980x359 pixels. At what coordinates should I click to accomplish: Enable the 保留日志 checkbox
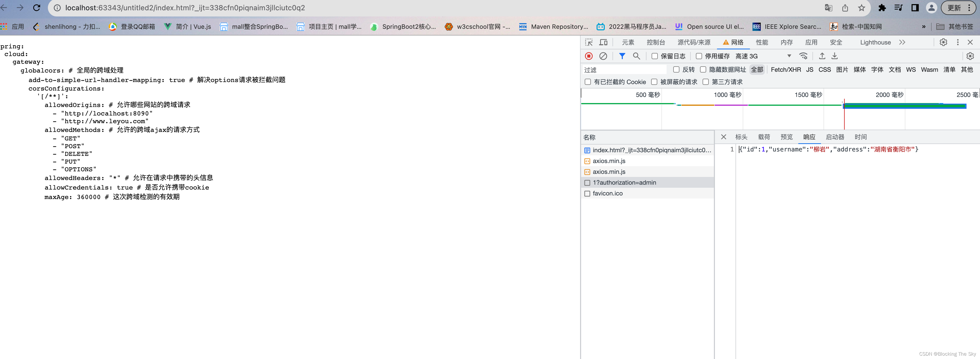[655, 56]
